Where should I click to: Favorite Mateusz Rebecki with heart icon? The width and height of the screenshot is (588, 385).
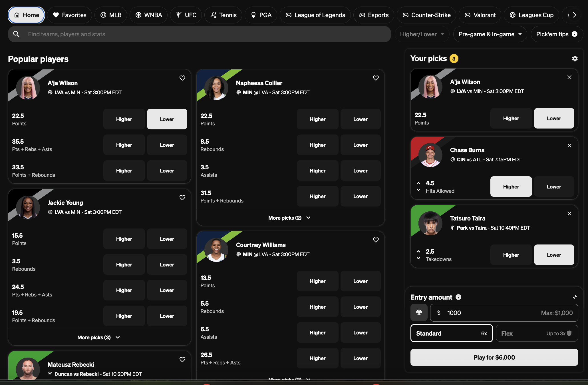(x=182, y=360)
